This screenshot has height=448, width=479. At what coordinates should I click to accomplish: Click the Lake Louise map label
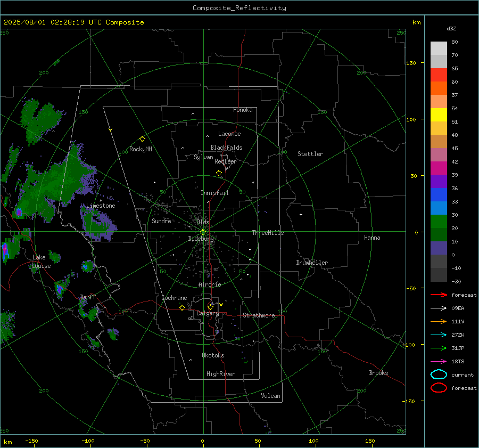click(x=41, y=262)
